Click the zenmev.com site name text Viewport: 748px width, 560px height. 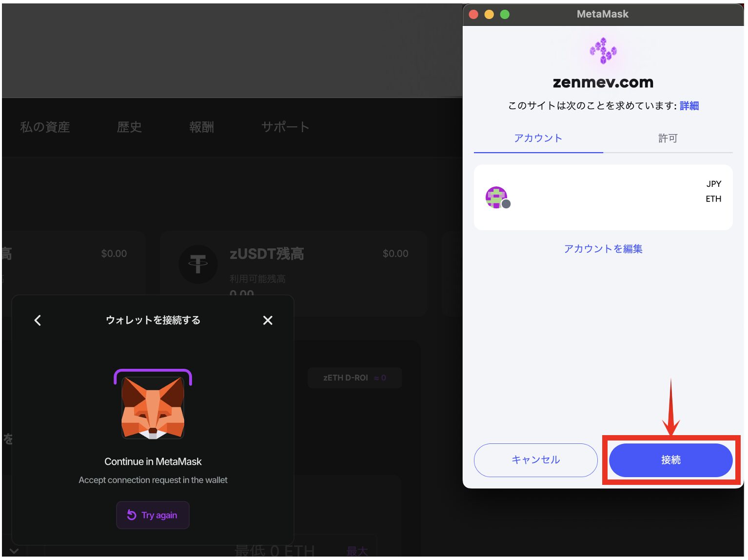coord(603,82)
